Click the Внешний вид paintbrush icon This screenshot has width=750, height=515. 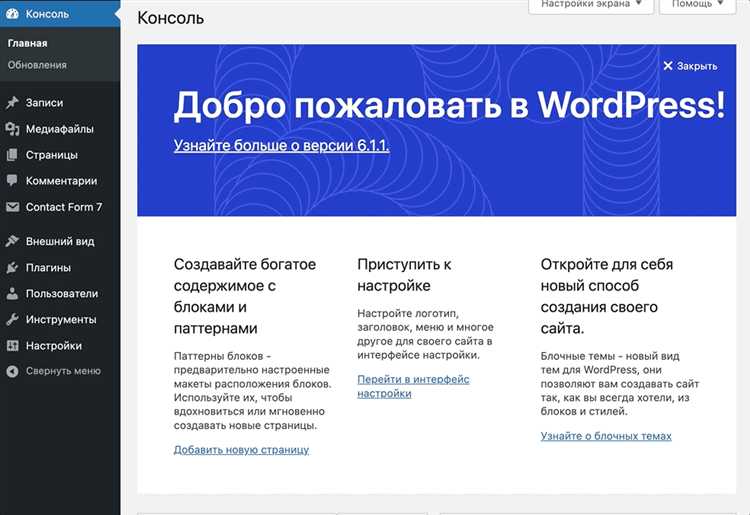[x=12, y=241]
